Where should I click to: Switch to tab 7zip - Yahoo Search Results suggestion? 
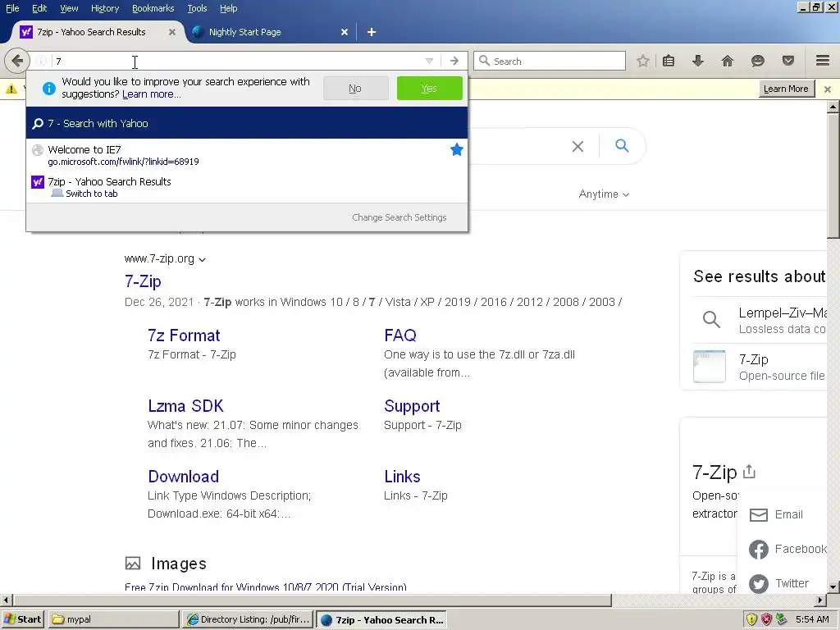click(x=246, y=187)
